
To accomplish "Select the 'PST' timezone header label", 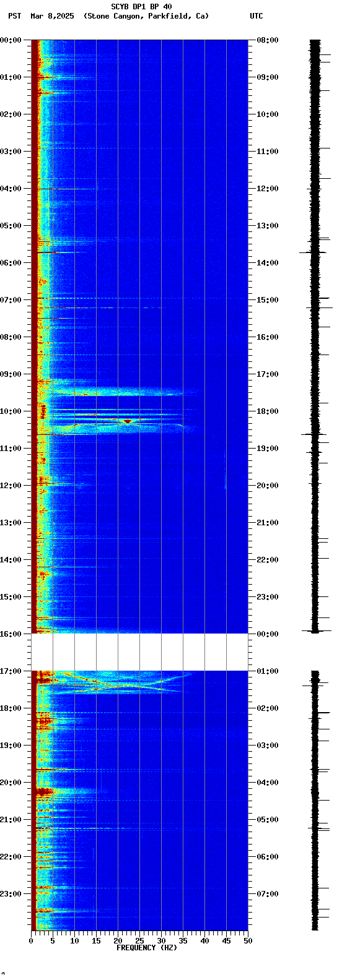I will (x=14, y=16).
